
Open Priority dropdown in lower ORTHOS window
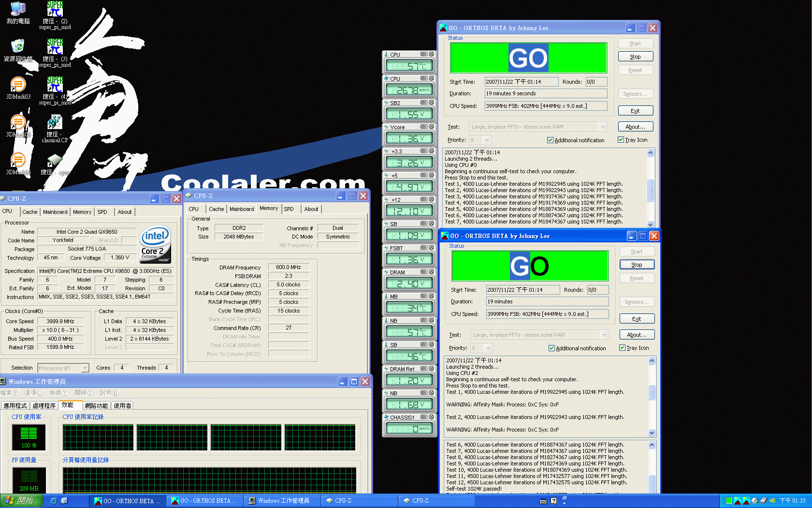click(488, 348)
